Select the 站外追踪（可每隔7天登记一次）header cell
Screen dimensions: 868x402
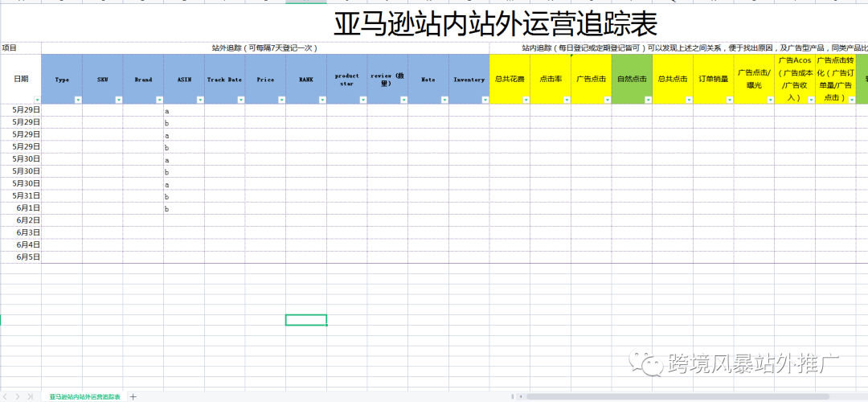pos(265,47)
